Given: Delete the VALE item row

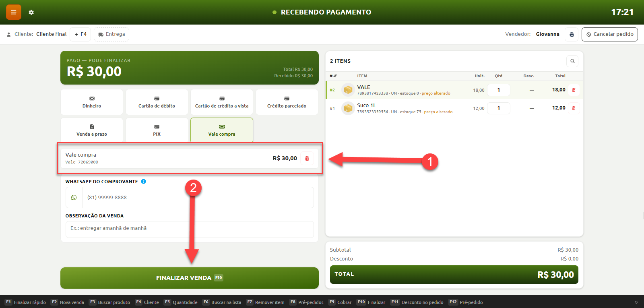Looking at the screenshot, I should pos(574,90).
